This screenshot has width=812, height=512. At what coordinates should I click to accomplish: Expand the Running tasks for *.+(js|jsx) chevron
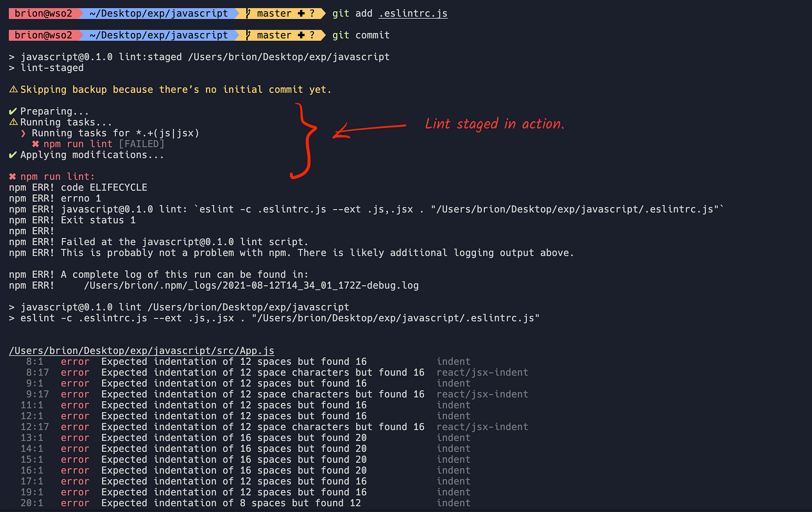24,133
